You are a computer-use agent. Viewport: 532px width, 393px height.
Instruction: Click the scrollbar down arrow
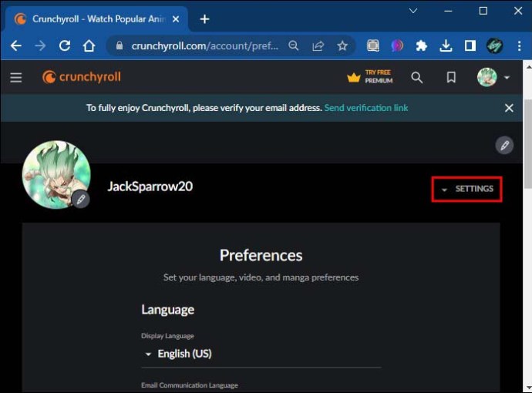point(528,388)
